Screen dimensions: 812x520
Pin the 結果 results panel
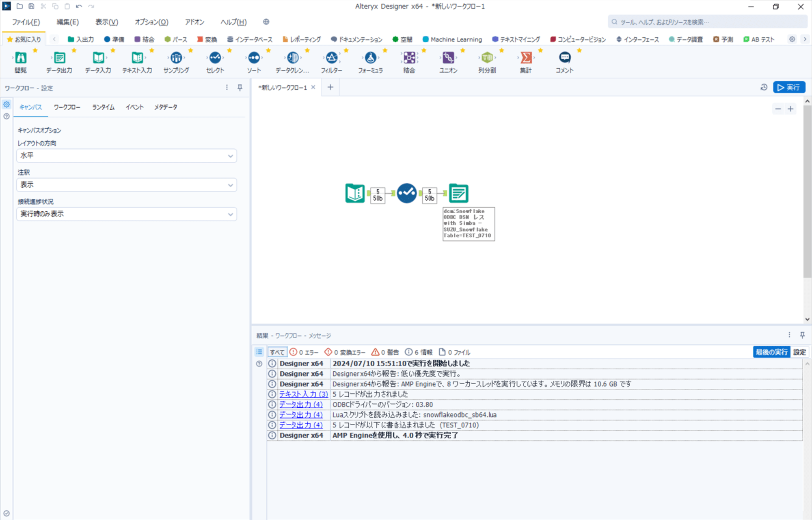pos(802,335)
